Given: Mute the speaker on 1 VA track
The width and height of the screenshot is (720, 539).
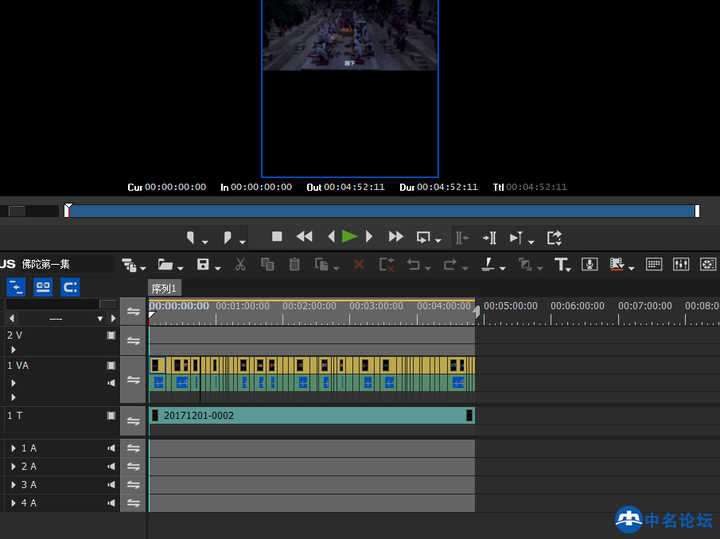Looking at the screenshot, I should [x=112, y=383].
